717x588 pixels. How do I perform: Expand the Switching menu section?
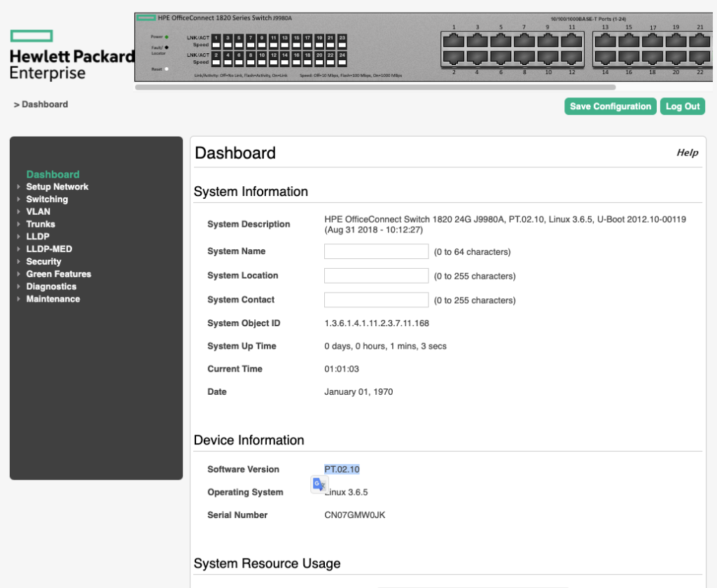47,199
